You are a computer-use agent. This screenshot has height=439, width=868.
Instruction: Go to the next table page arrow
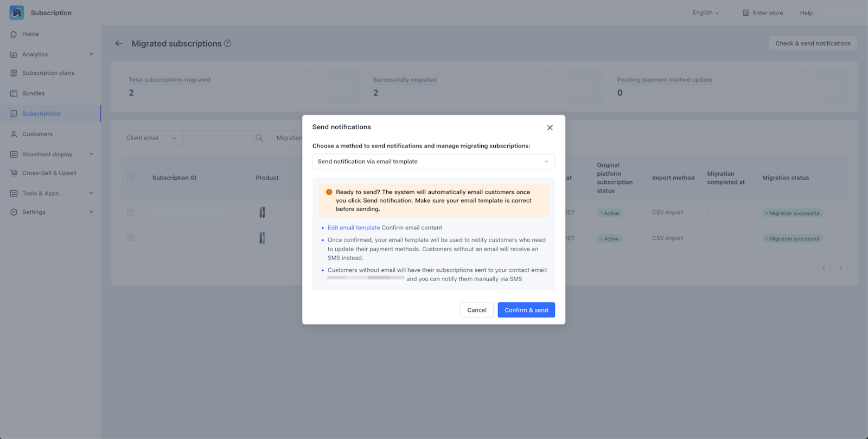(840, 268)
